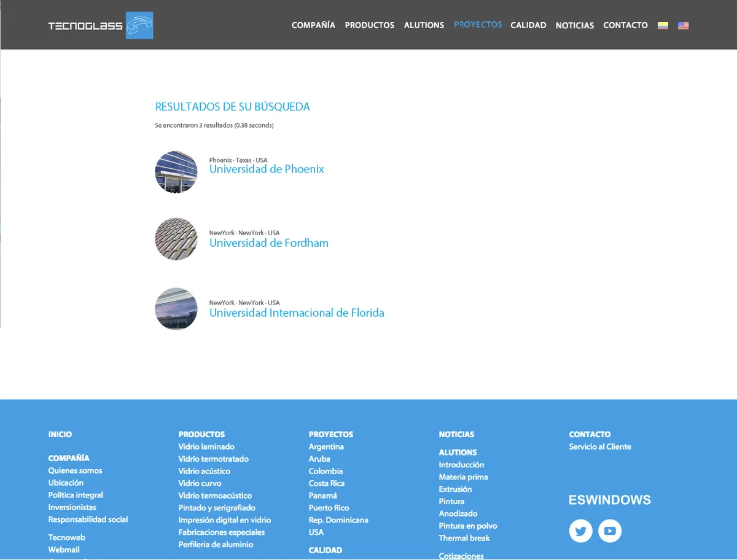
Task: Switch language with the USA flag
Action: [x=684, y=25]
